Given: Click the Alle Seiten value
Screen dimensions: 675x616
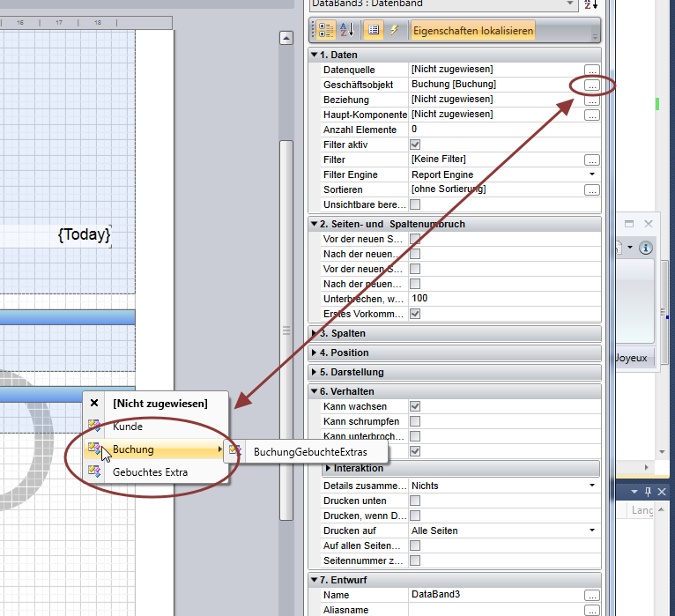Looking at the screenshot, I should click(434, 531).
